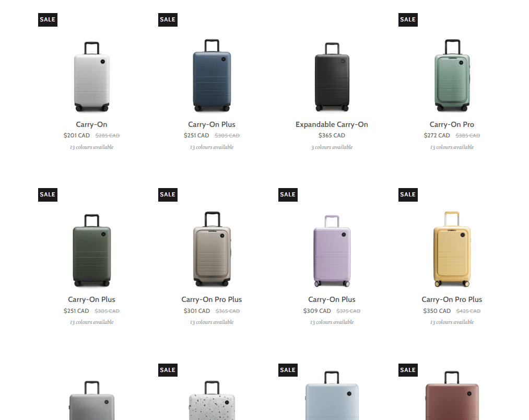
Task: Open Carry-On Pro Plus title priced $301
Action: (x=211, y=299)
